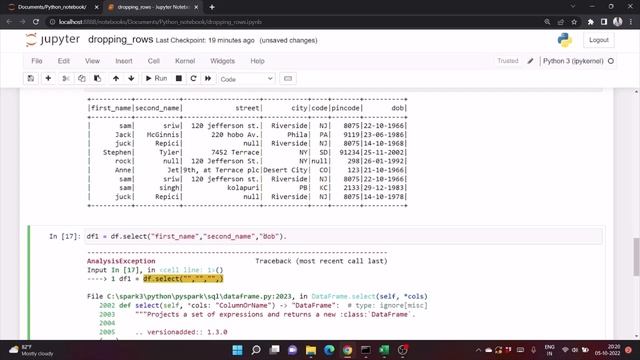Click the Last Checkpoint: 19 minutes ago text
This screenshot has height=360, width=640.
click(x=205, y=40)
